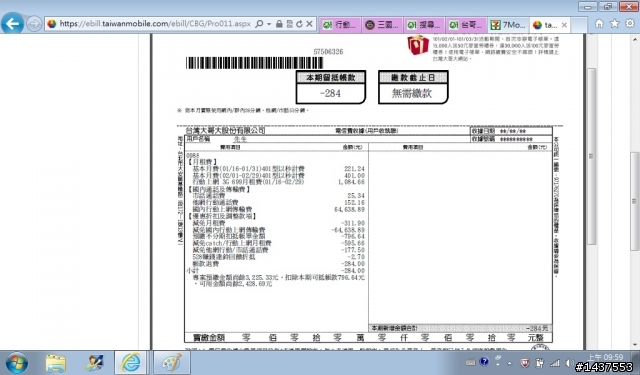Refresh the current page

point(299,24)
